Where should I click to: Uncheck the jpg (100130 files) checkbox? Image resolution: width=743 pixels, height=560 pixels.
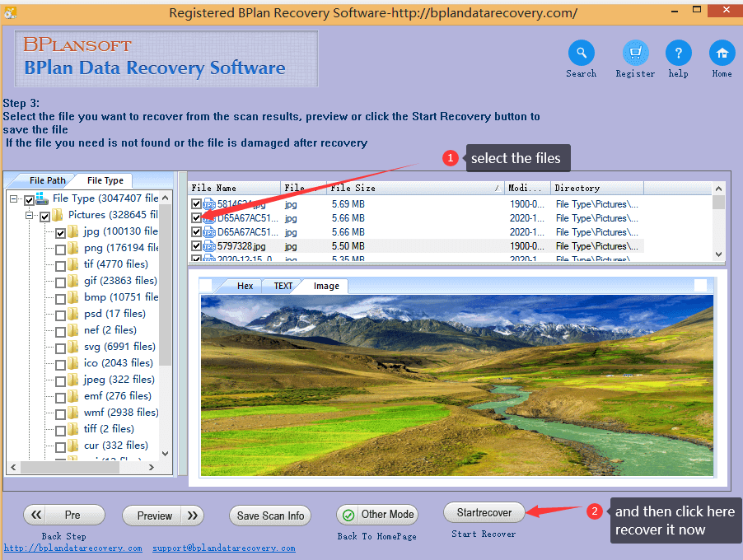pos(60,233)
